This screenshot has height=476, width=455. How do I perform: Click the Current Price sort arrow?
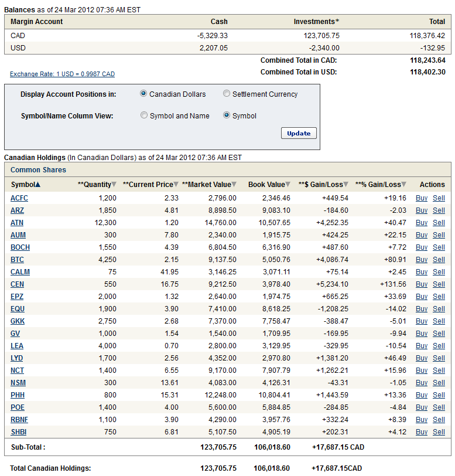176,185
